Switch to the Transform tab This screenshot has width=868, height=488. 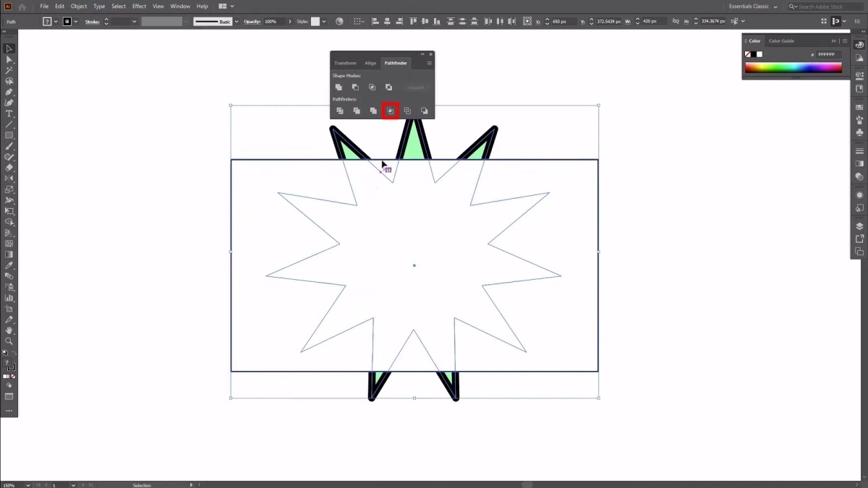[345, 63]
